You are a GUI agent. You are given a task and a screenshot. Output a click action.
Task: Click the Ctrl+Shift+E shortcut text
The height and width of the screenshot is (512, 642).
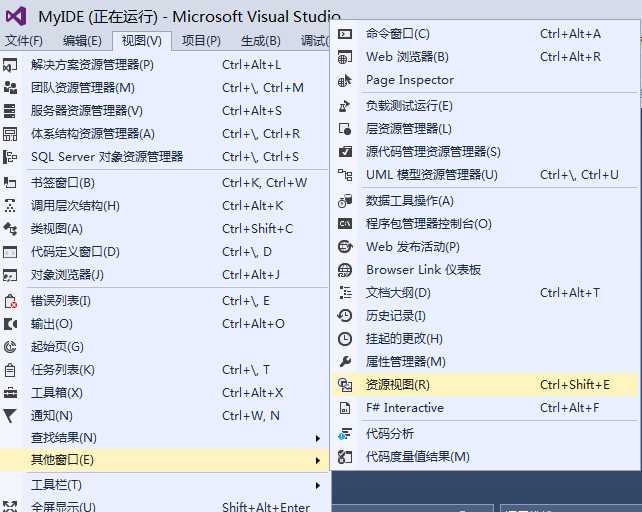click(575, 385)
